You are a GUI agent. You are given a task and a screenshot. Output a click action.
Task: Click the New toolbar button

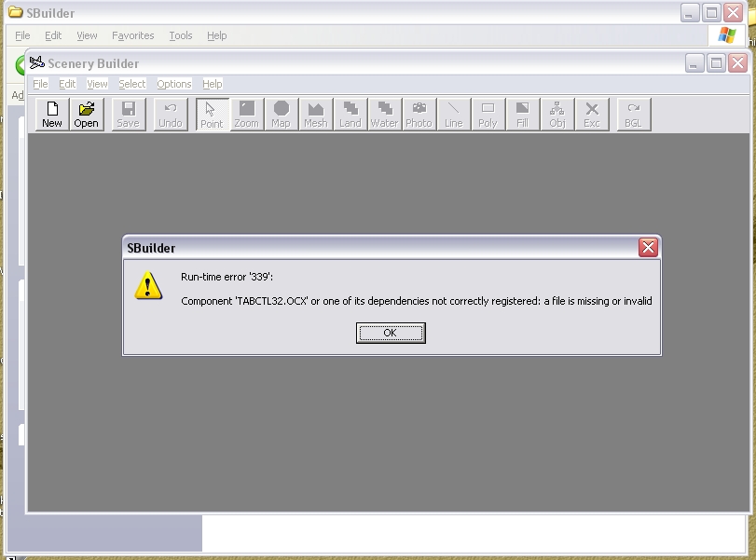(x=52, y=115)
